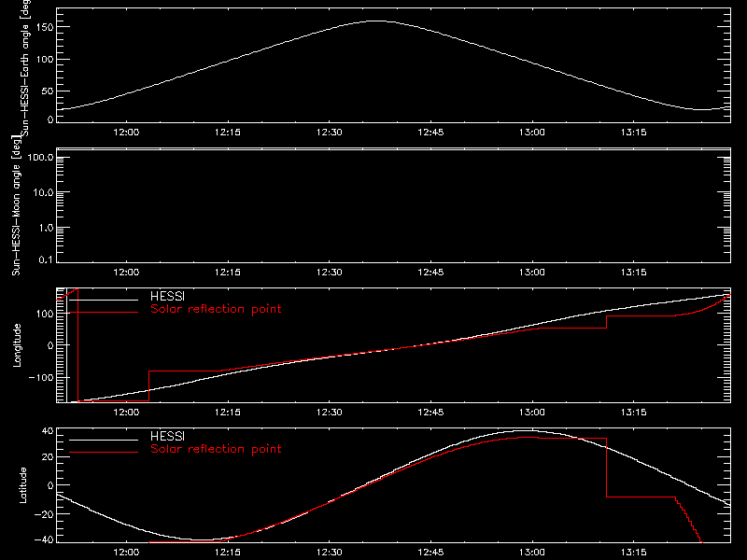This screenshot has width=747, height=560.
Task: Click 12:00 under the Earth angle plot
Action: [126, 132]
